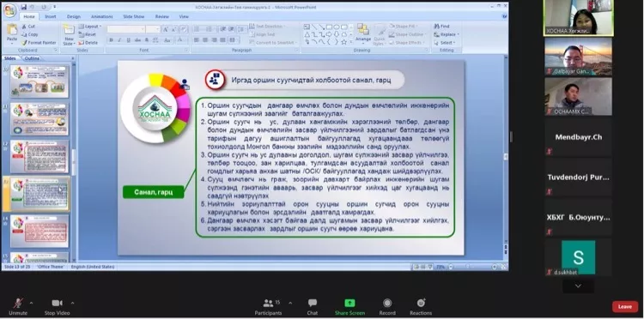Screen dimensions: 644x319
Task: Expand arrow next to Participants
Action: coord(290,304)
